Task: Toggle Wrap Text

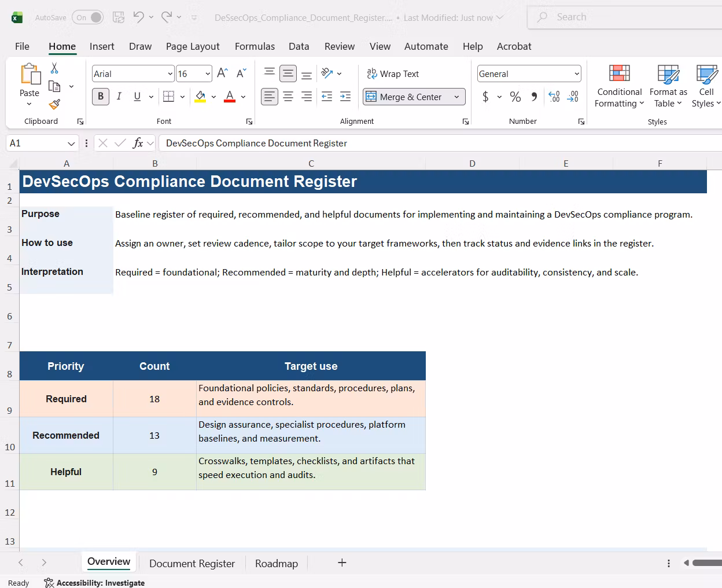Action: point(393,73)
